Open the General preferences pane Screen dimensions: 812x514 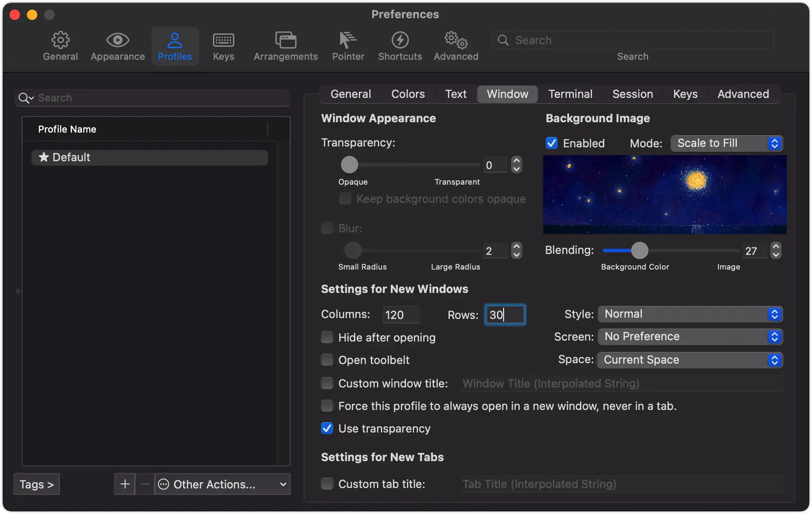60,46
